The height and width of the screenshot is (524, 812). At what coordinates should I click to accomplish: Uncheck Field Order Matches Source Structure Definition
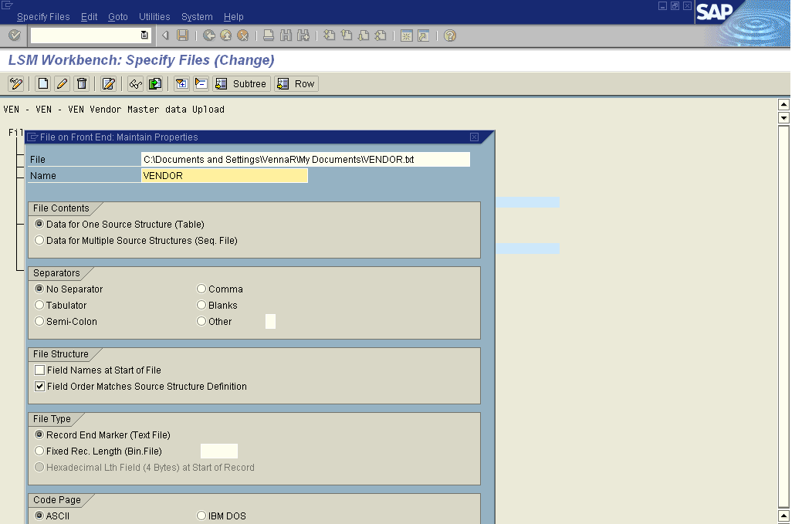tap(40, 387)
